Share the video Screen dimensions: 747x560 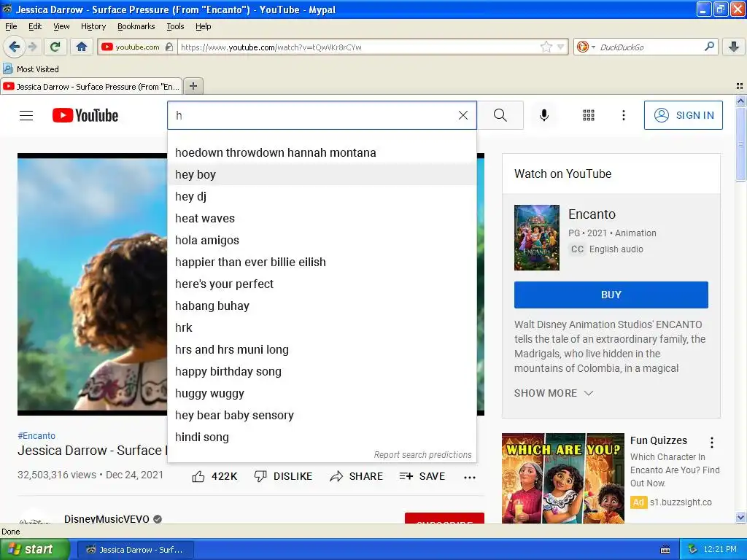point(356,476)
